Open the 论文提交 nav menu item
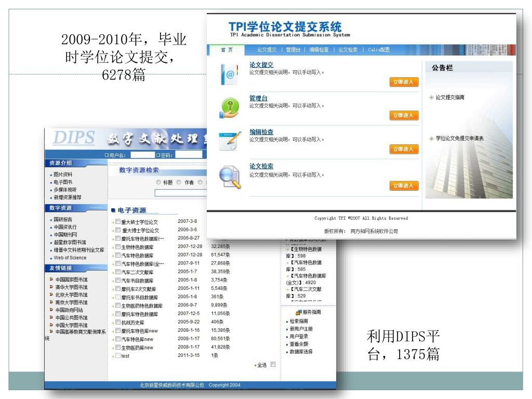532x399 pixels. 267,49
